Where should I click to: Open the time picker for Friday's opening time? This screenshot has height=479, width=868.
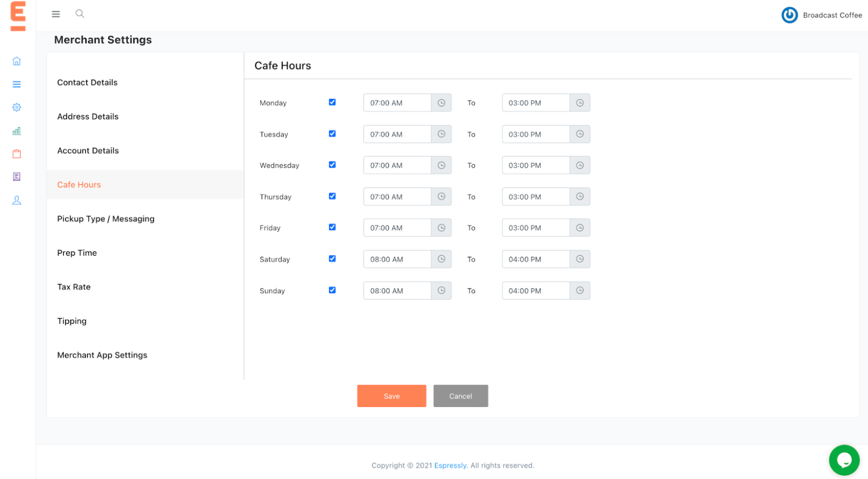(x=441, y=227)
